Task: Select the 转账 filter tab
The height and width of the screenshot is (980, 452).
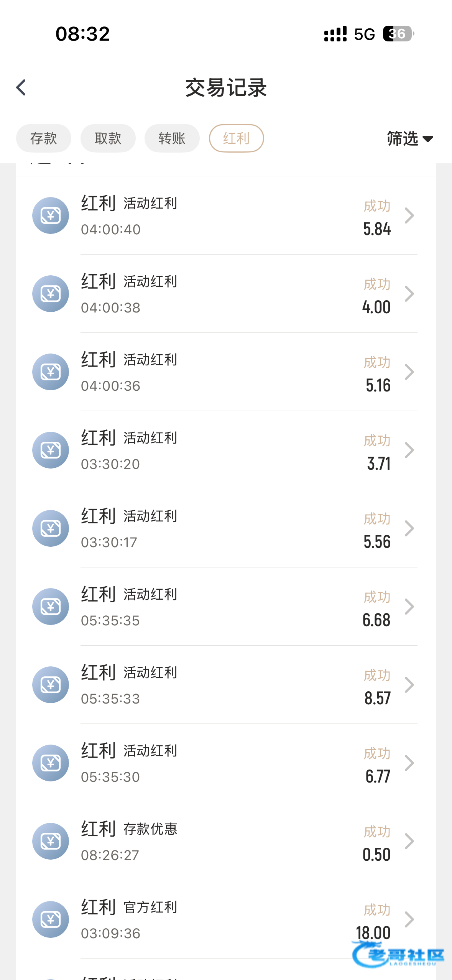Action: 172,138
